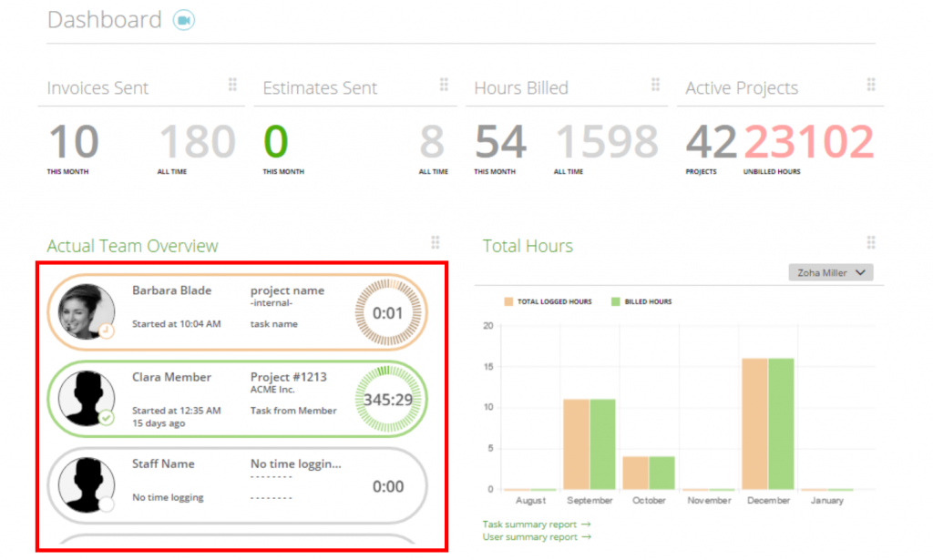Click the Estimates Sent heading
Screen dimensions: 933x560
coord(320,88)
